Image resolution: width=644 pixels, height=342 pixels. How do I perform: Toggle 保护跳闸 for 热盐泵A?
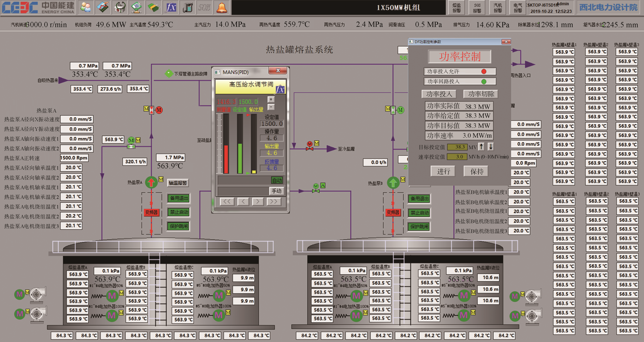179,226
